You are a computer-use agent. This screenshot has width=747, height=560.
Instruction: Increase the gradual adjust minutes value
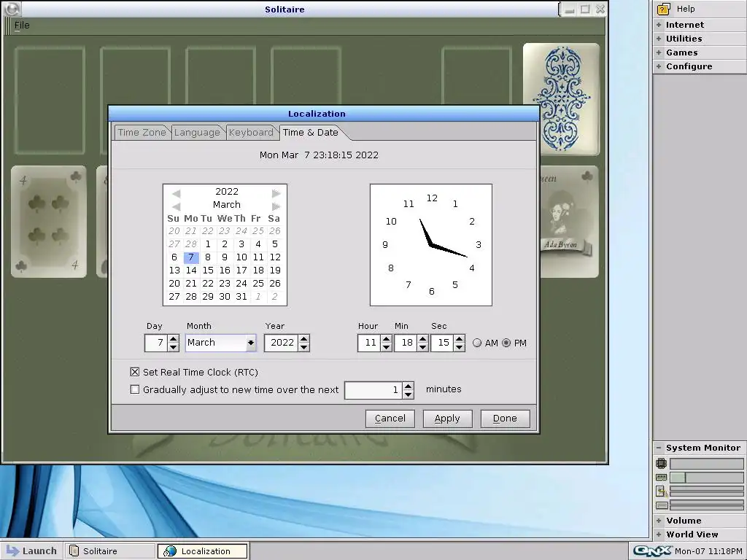409,386
